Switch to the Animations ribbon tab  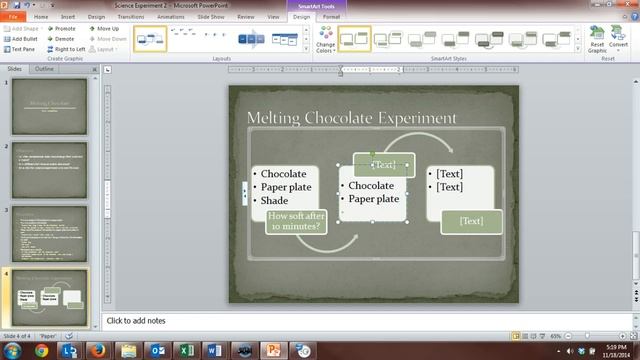pos(171,17)
